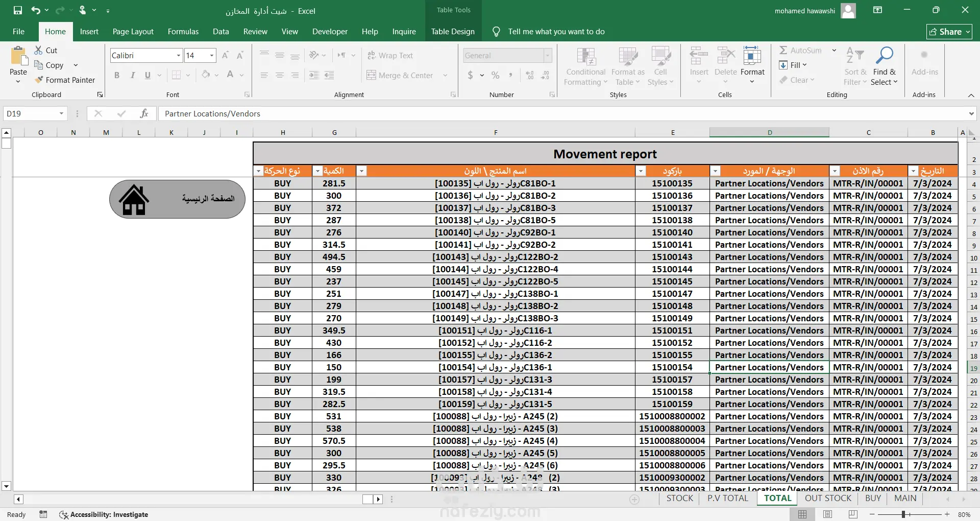Open the font name Calibri dropdown
Viewport: 980px width, 521px height.
click(179, 55)
